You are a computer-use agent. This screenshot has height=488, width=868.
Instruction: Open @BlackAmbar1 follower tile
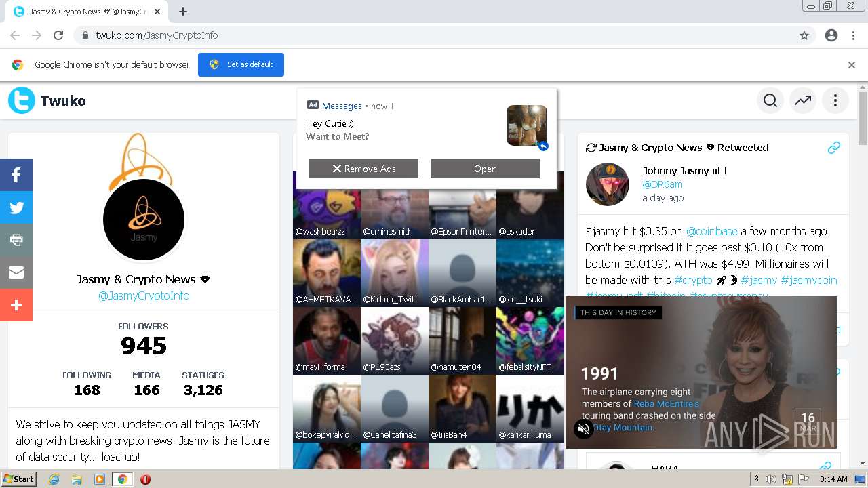[462, 273]
